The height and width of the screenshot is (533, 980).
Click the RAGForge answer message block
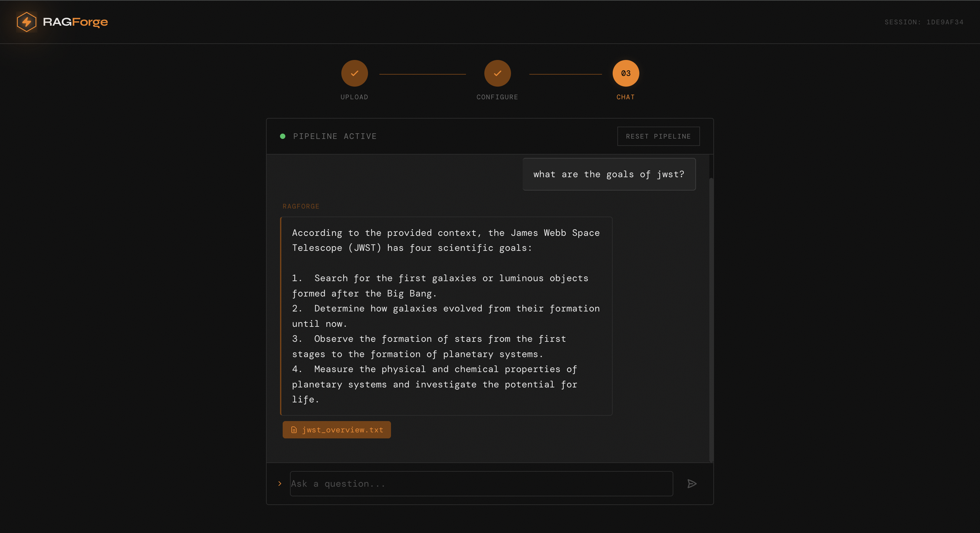pos(446,315)
